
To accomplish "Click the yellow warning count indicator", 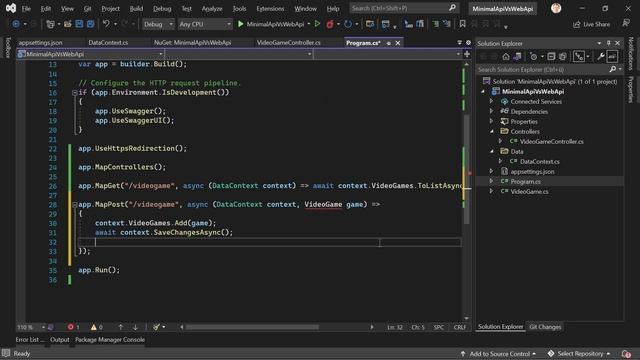I will click(x=97, y=327).
